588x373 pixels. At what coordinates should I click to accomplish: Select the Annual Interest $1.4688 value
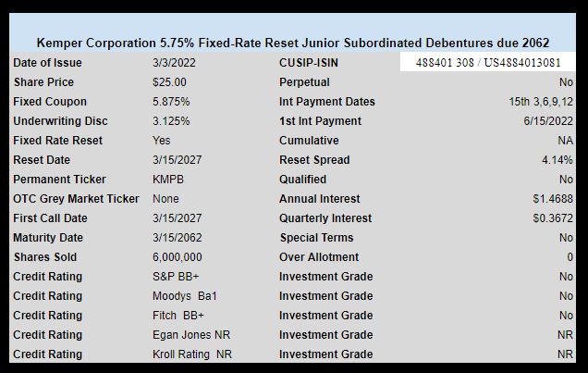pyautogui.click(x=553, y=199)
